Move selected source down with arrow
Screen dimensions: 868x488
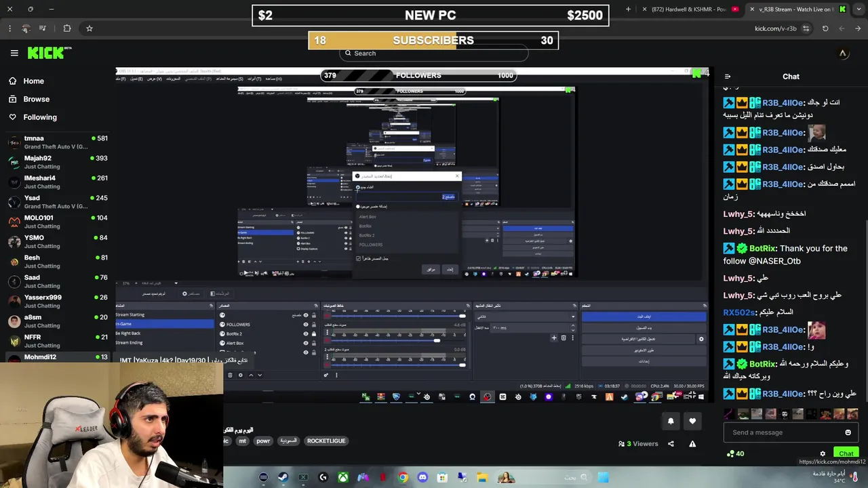pos(260,375)
